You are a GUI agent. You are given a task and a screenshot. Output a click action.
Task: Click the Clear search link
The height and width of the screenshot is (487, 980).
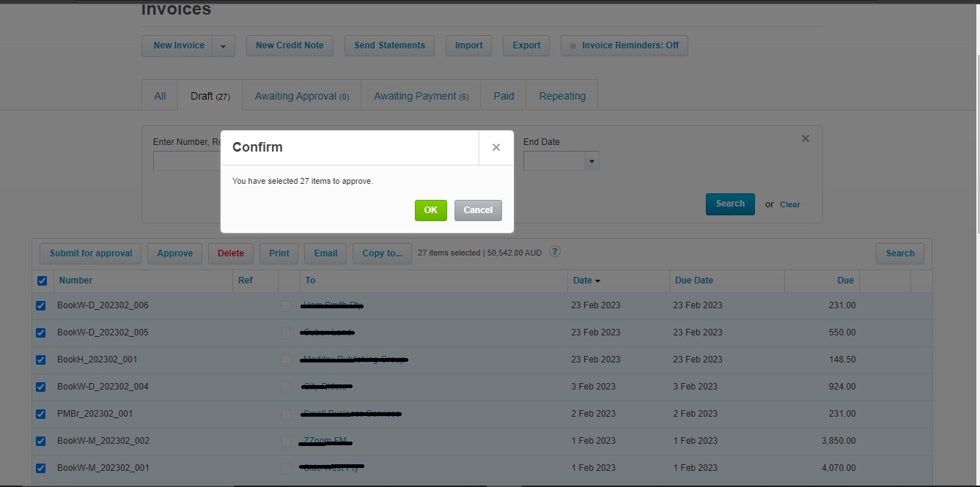pyautogui.click(x=790, y=204)
